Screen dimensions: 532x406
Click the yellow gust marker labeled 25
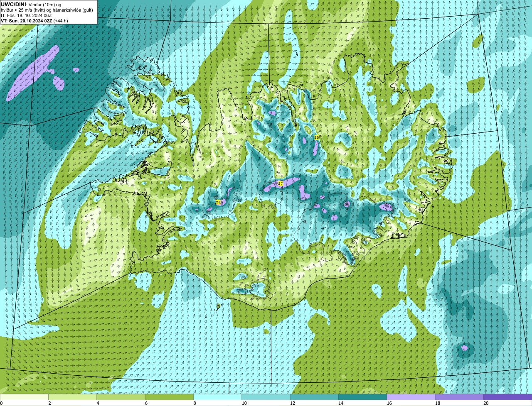[317, 137]
